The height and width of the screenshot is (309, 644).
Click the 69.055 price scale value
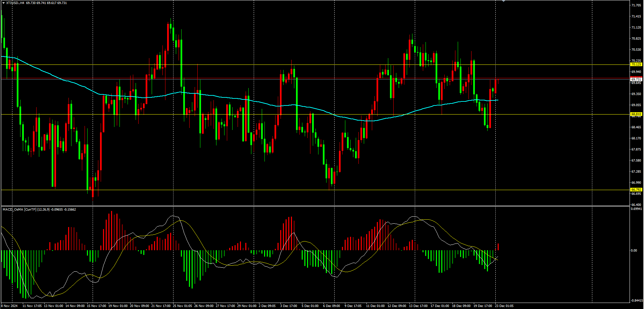pyautogui.click(x=636, y=105)
